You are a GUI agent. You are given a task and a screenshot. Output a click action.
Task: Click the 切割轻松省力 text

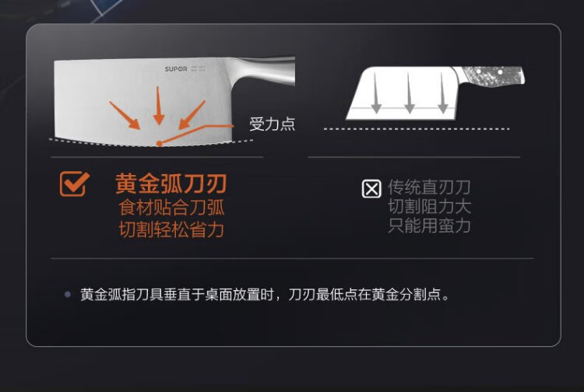coord(172,229)
